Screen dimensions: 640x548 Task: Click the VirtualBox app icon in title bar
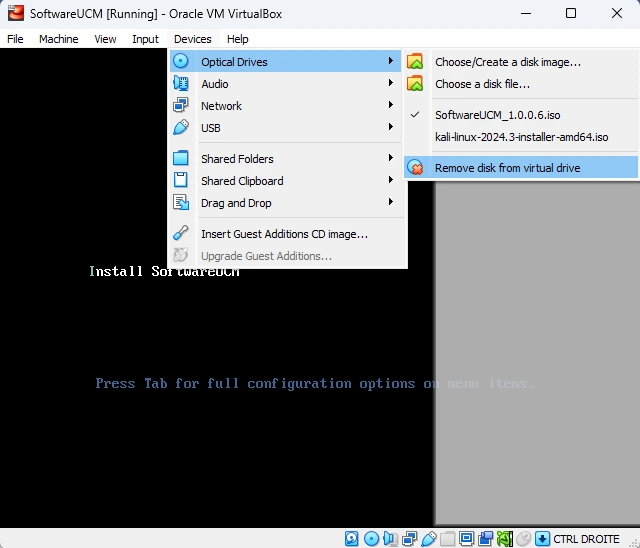click(16, 13)
